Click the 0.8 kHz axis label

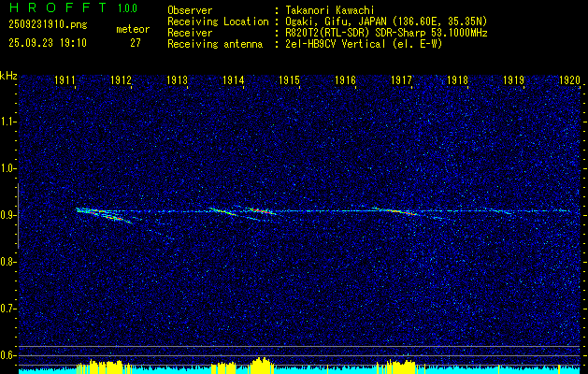click(x=7, y=262)
